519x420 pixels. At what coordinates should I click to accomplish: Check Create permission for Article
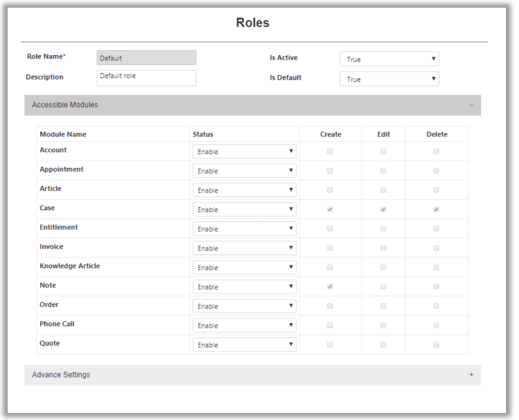(x=330, y=190)
